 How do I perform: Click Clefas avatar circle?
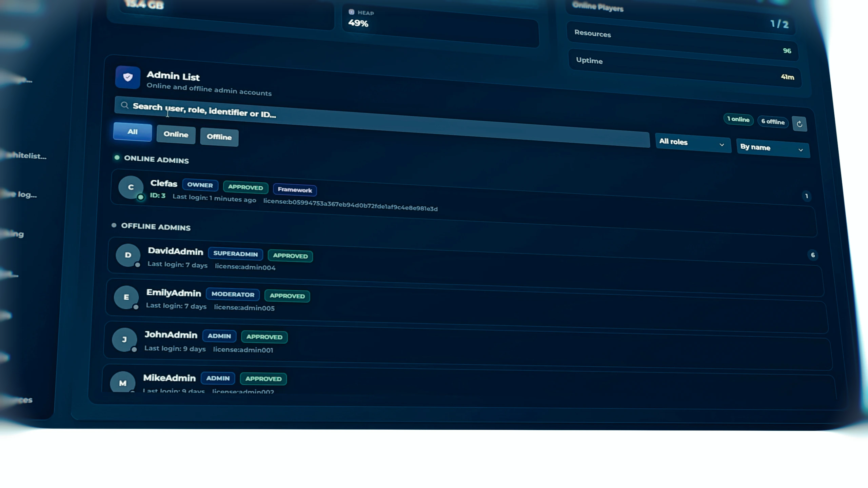pyautogui.click(x=131, y=187)
